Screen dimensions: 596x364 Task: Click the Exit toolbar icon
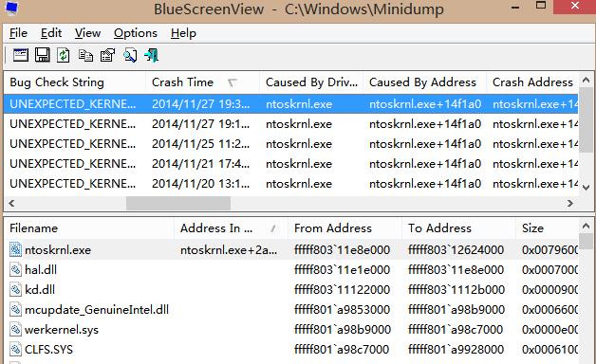[x=151, y=55]
